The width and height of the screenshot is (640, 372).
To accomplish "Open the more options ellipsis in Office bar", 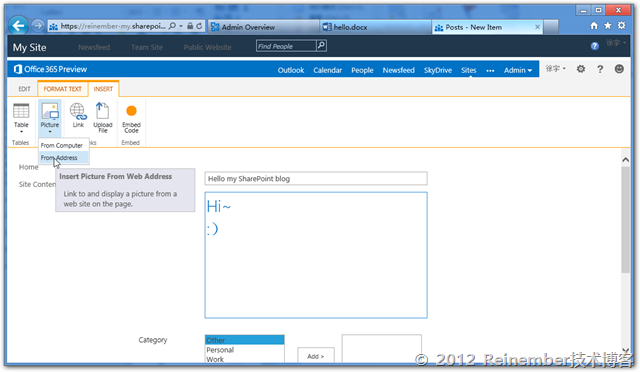I will (x=490, y=70).
